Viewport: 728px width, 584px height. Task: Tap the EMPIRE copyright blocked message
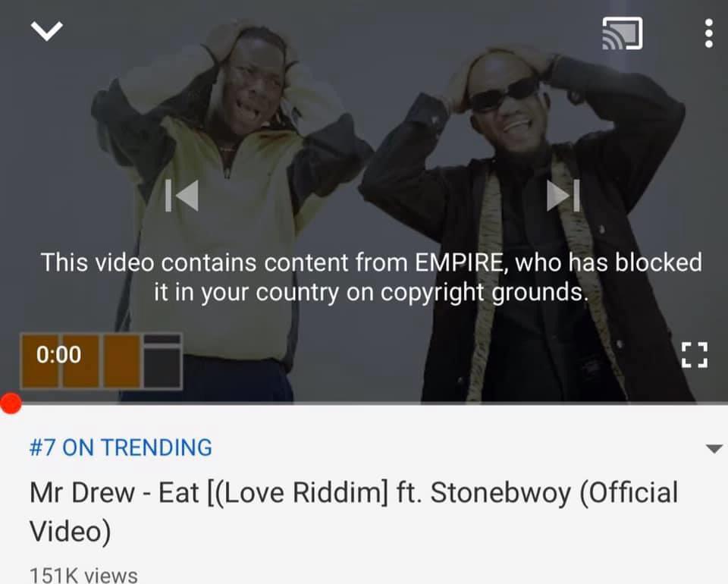tap(371, 277)
